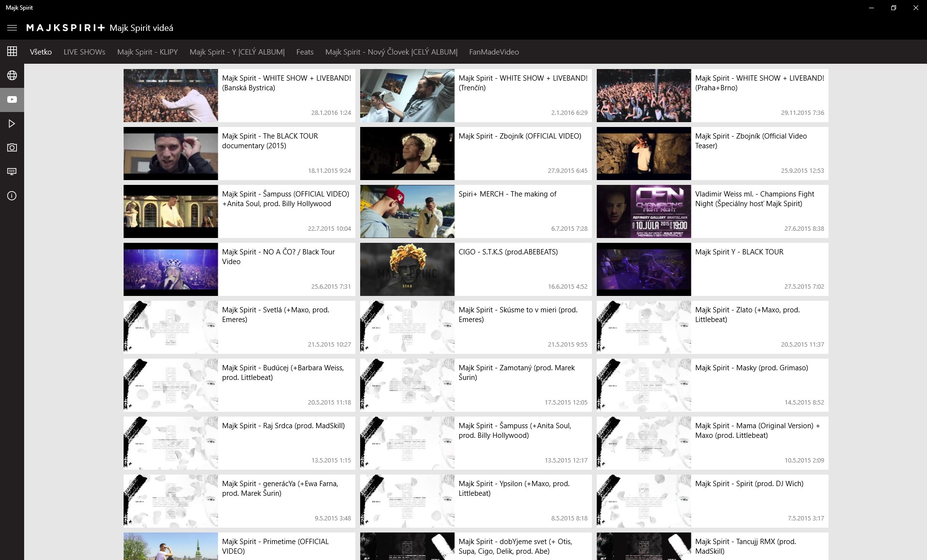Open the info about icon
The image size is (927, 560).
point(12,196)
